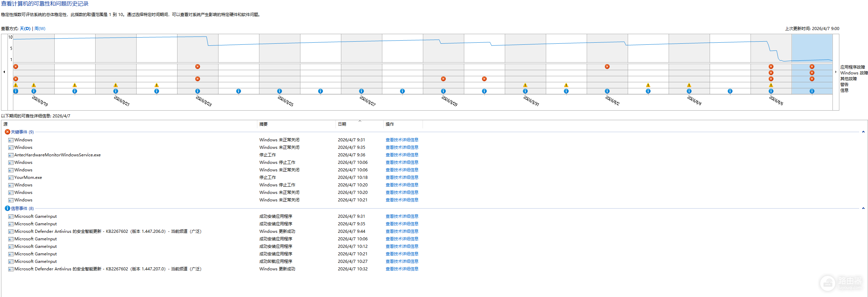Click the blue information events group icon

[x=7, y=208]
